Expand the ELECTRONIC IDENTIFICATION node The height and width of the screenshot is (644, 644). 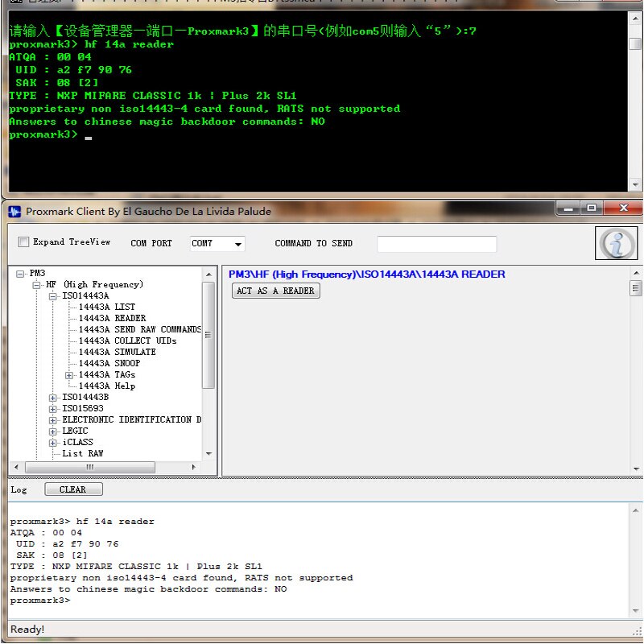tap(52, 420)
